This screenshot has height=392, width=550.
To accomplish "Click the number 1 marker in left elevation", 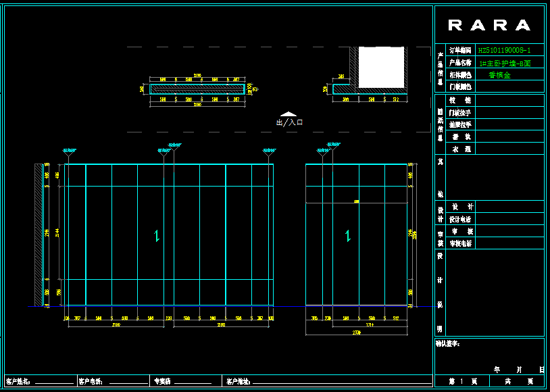I will (157, 236).
